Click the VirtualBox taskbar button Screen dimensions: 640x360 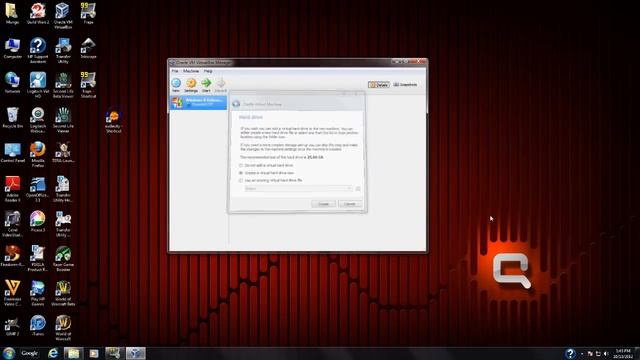coord(136,353)
